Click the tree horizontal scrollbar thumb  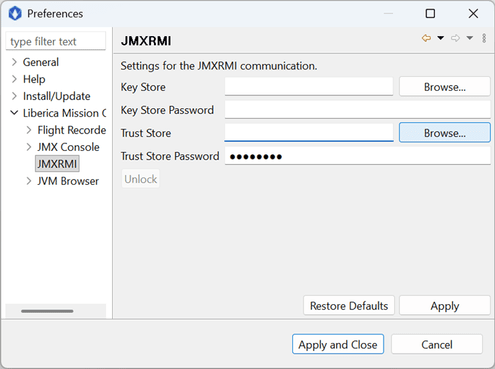coord(47,311)
